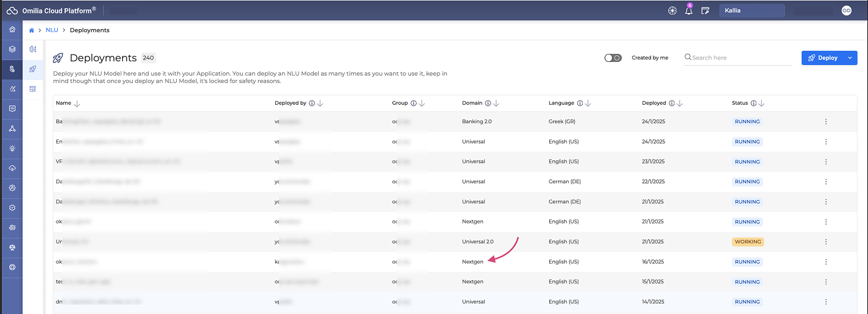Expand the Deploy button dropdown arrow
This screenshot has height=314, width=868.
(850, 58)
